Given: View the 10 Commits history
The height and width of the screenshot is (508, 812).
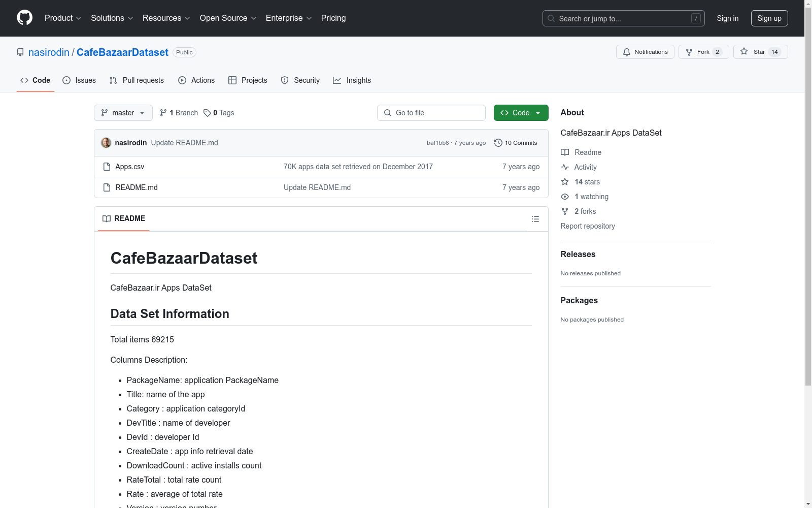Looking at the screenshot, I should (516, 143).
